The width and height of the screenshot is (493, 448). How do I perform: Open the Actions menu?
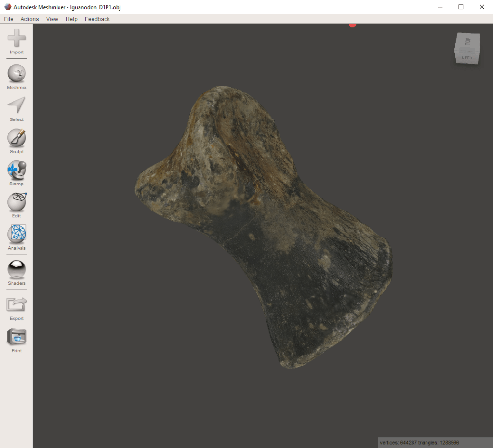coord(29,19)
